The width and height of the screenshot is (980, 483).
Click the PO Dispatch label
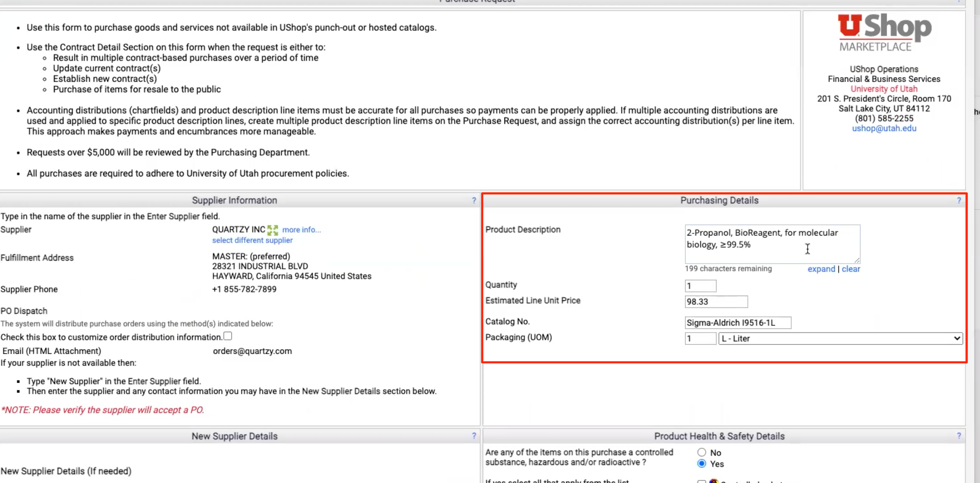24,311
